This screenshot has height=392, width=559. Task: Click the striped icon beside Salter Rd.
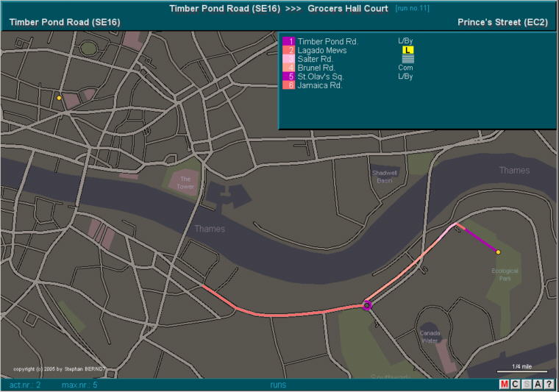point(409,59)
